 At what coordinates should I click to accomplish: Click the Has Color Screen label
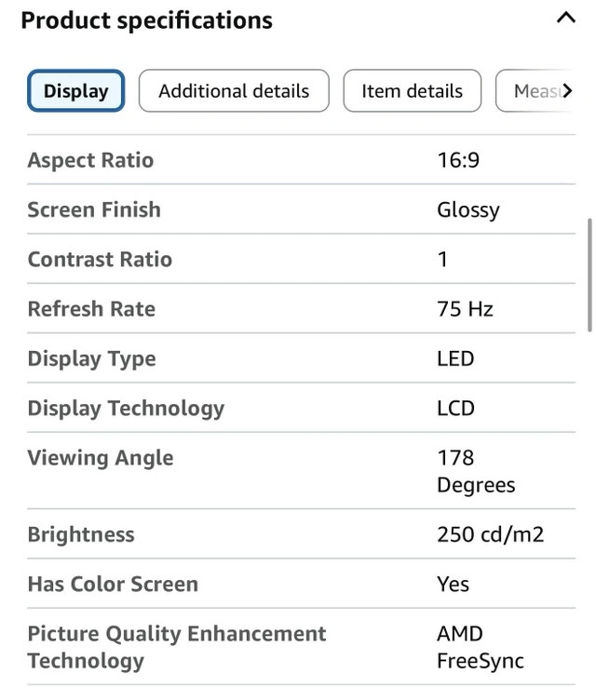click(113, 585)
